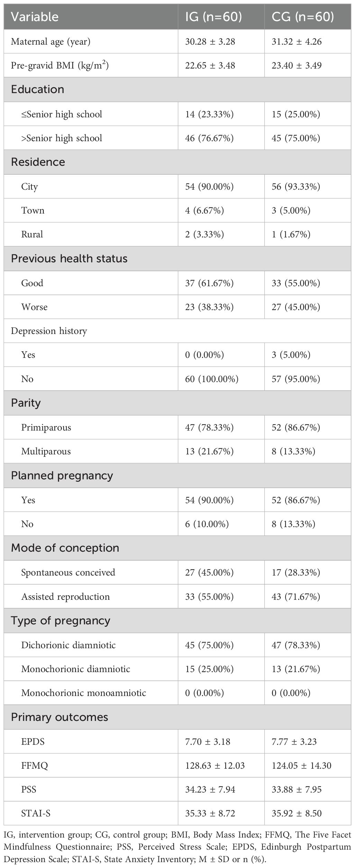The image size is (355, 868).
Task: Select the Primary outcomes section heading
Action: pyautogui.click(x=60, y=717)
